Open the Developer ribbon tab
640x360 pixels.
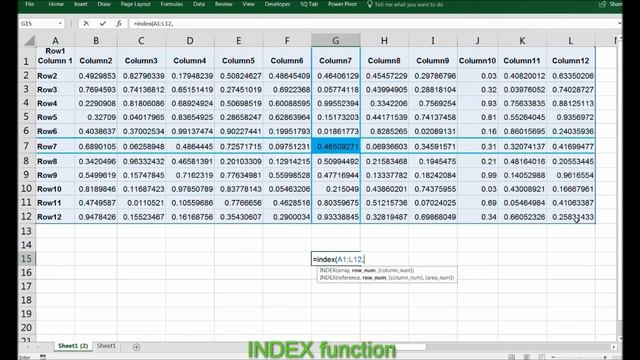(x=277, y=4)
